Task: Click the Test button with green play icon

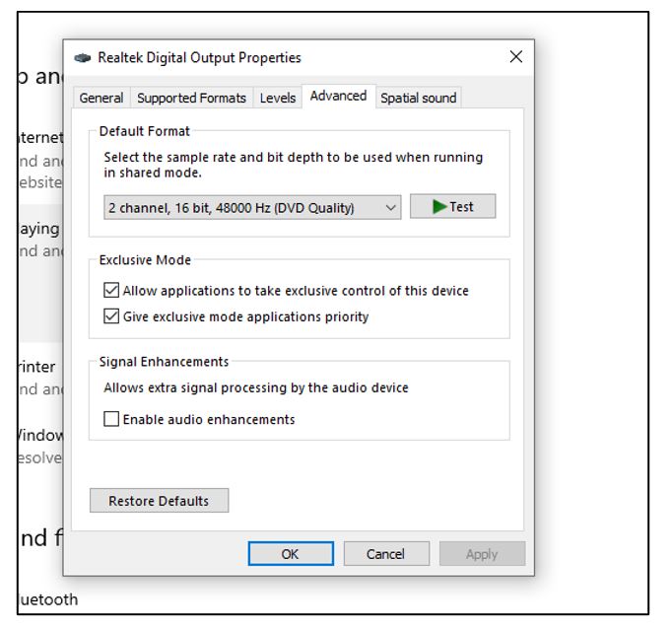Action: 452,207
